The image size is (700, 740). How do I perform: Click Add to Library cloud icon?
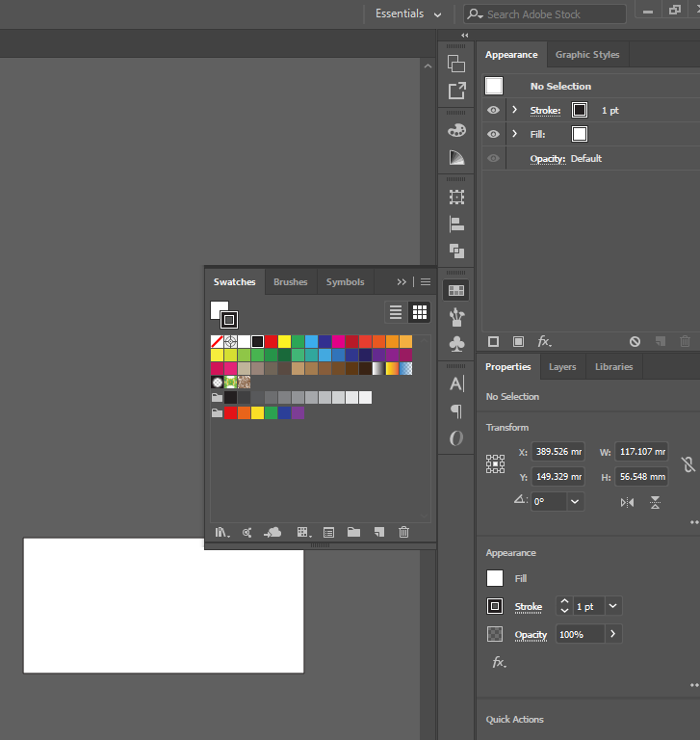(272, 532)
